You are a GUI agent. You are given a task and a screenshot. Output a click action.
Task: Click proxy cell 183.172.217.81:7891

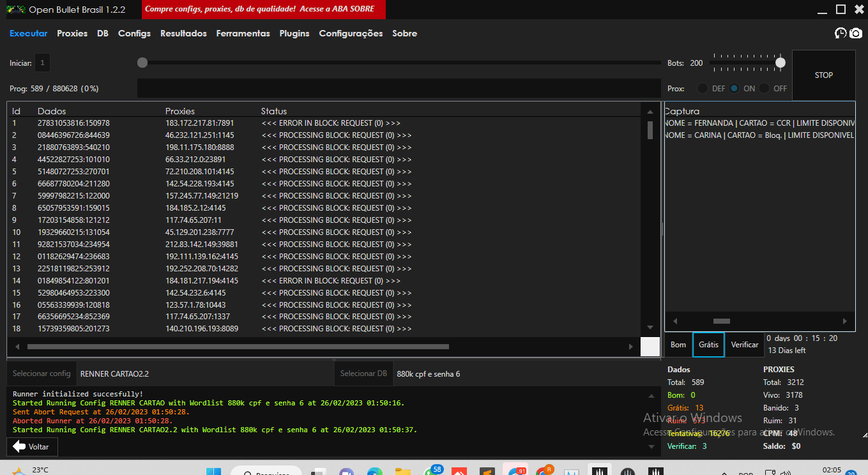[199, 123]
